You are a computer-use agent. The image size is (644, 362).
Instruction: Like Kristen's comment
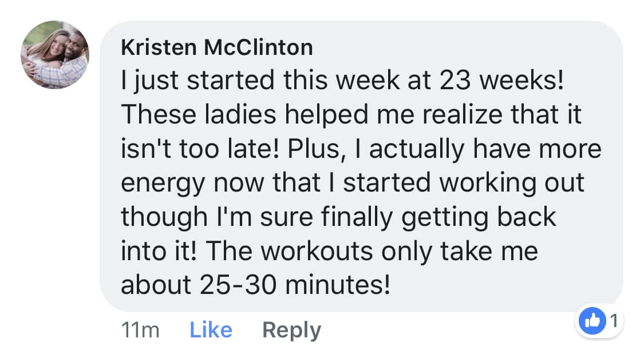[x=211, y=329]
